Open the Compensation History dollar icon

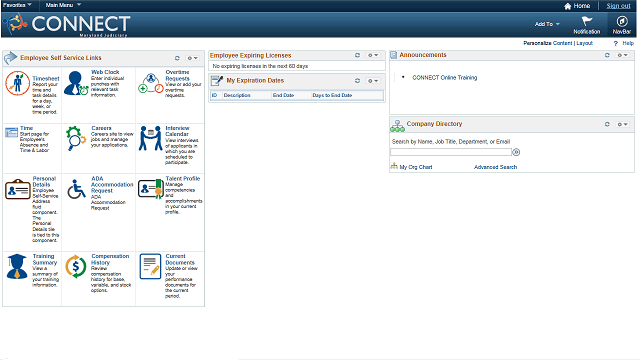[76, 266]
